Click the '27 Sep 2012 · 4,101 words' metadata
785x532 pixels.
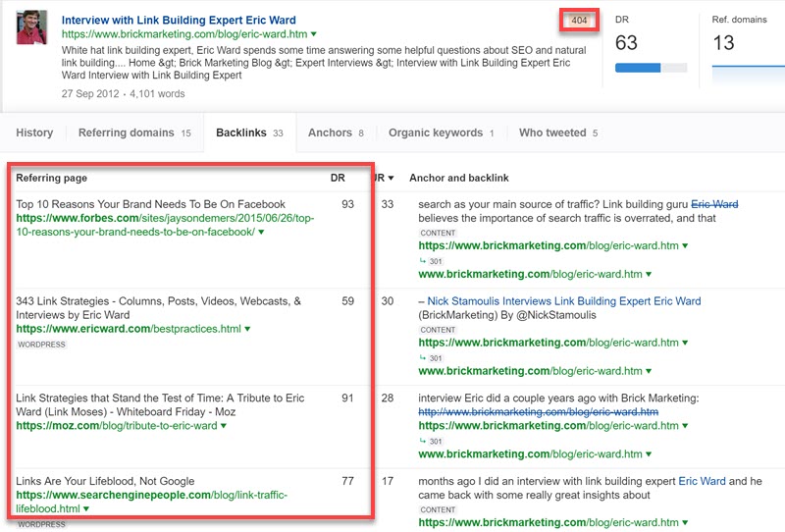pyautogui.click(x=124, y=93)
